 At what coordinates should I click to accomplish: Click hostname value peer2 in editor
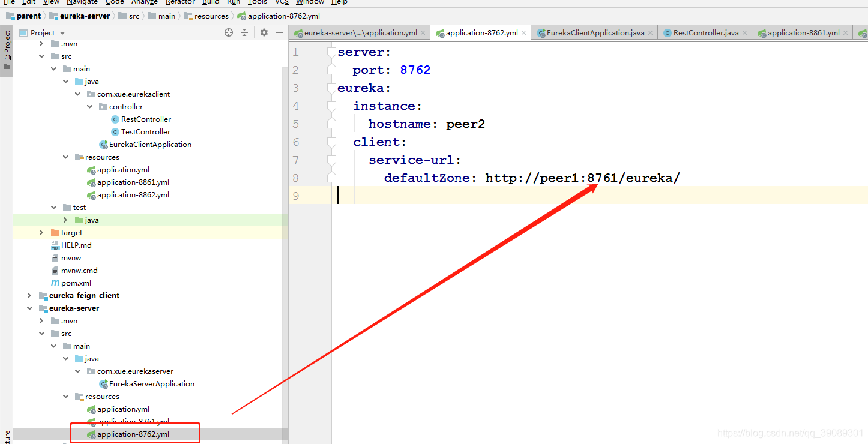465,124
